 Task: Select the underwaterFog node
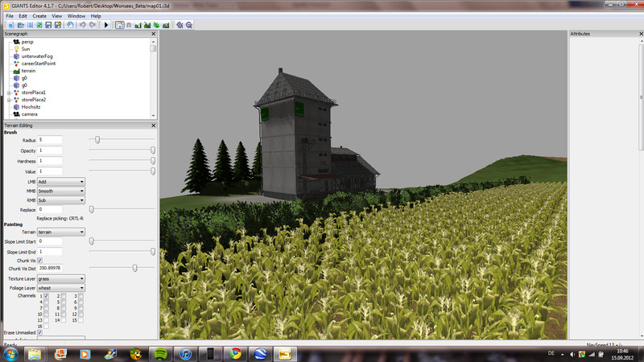pos(37,56)
